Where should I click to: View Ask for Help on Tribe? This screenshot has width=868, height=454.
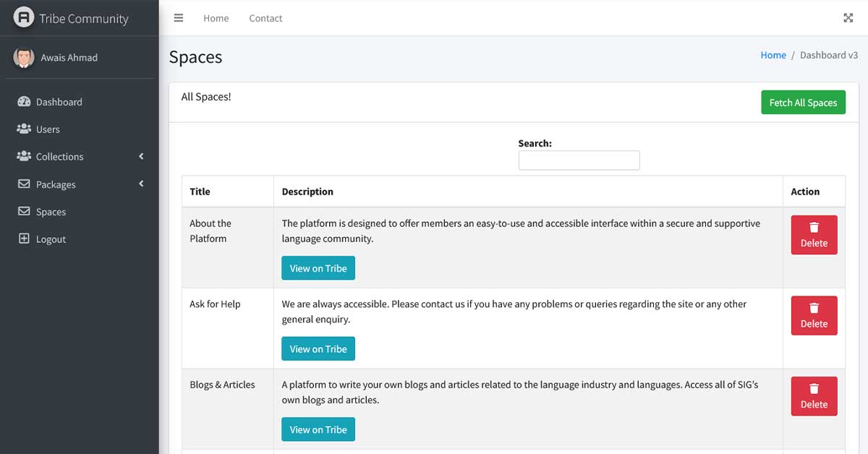(x=318, y=348)
